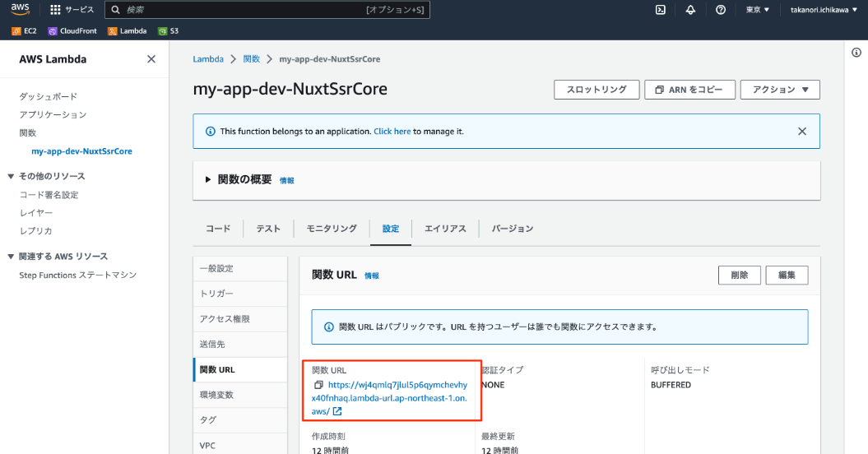
Task: Switch to the エイリアス tab
Action: (445, 229)
